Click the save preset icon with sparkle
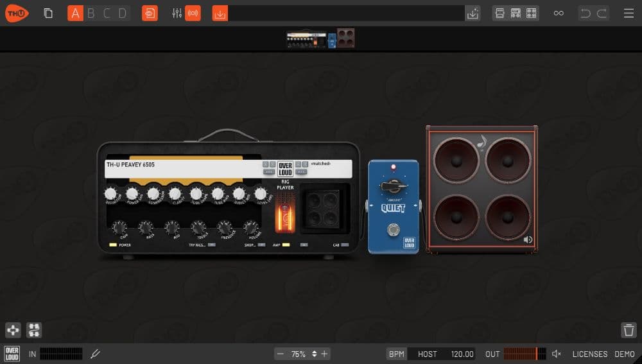 pos(473,13)
